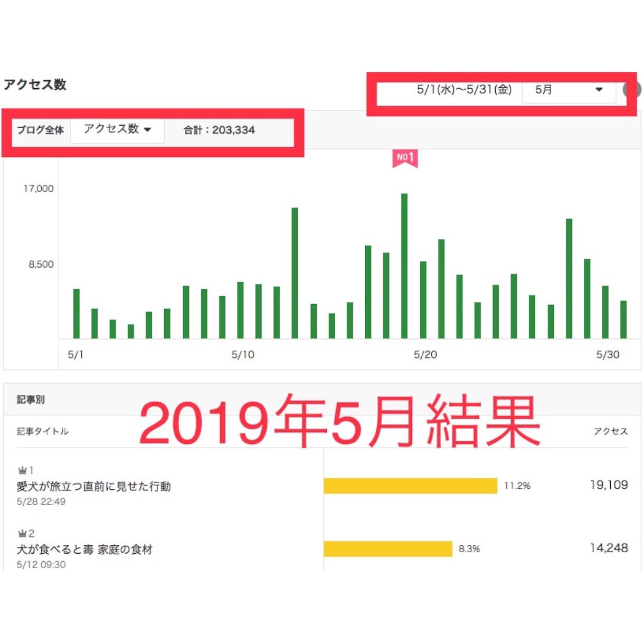Open the アクセス数 metric dropdown
Viewport: 644px width, 644px height.
click(117, 129)
